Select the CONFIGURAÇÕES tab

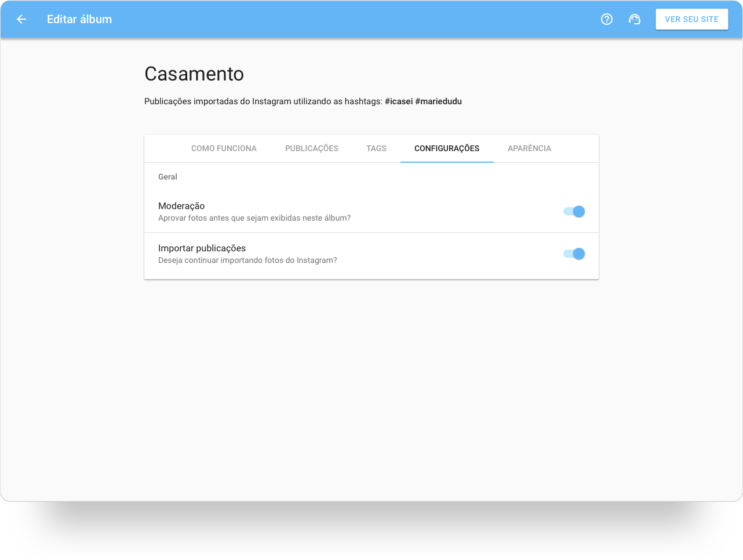pyautogui.click(x=446, y=148)
